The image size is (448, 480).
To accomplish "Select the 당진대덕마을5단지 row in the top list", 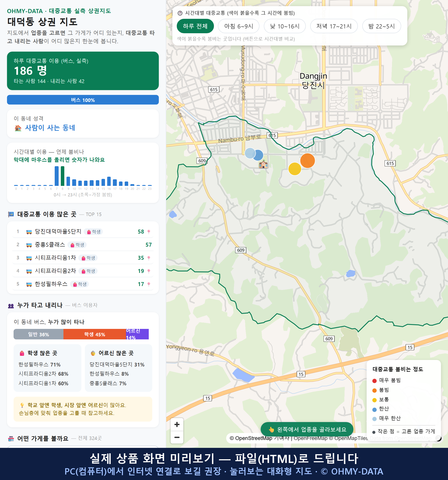I will coord(83,232).
